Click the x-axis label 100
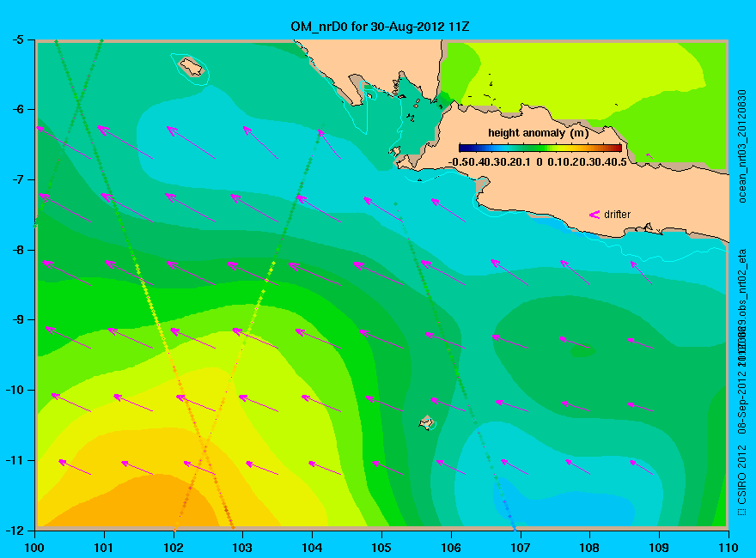756x558 pixels. coord(34,548)
